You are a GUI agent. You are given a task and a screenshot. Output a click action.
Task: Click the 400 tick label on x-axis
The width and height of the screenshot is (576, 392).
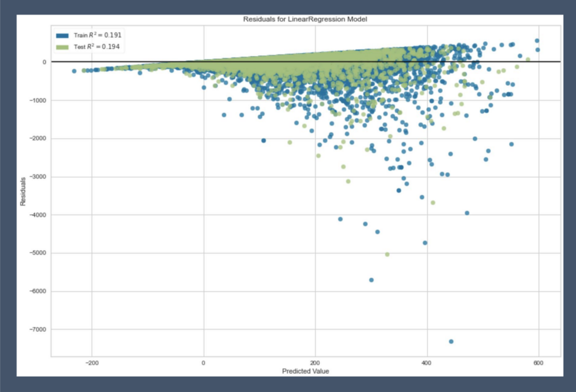coord(427,363)
